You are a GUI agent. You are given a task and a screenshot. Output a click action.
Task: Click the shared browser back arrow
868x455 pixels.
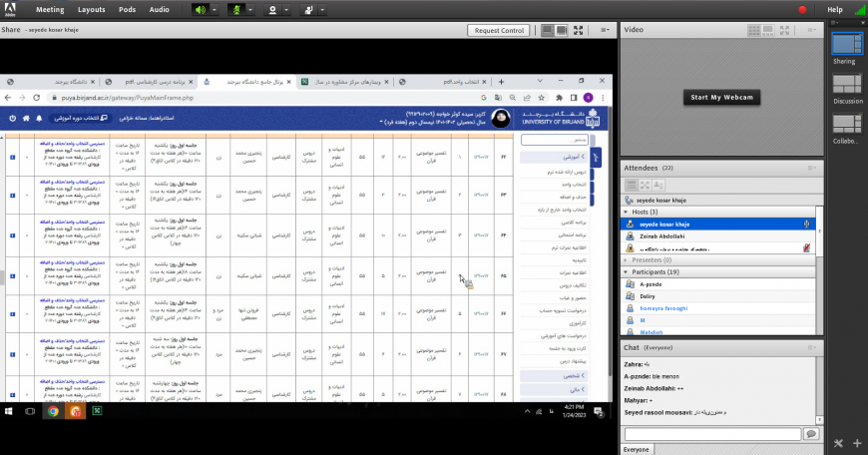click(8, 98)
